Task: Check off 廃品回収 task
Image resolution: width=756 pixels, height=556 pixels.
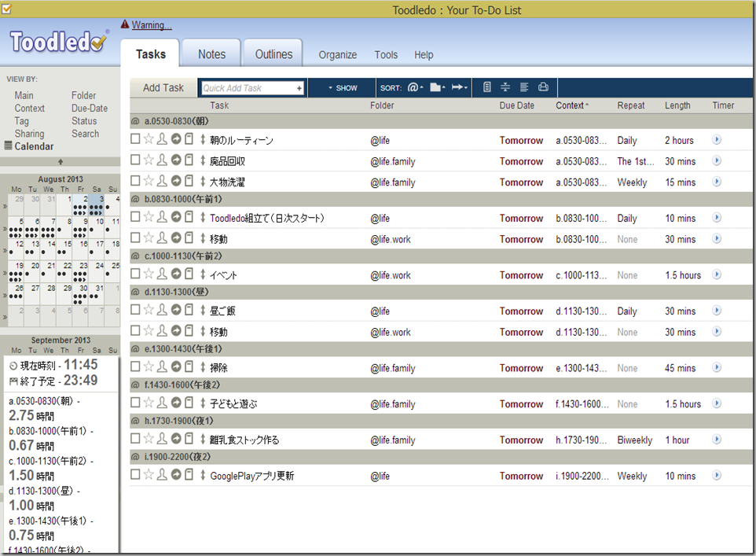Action: click(135, 160)
